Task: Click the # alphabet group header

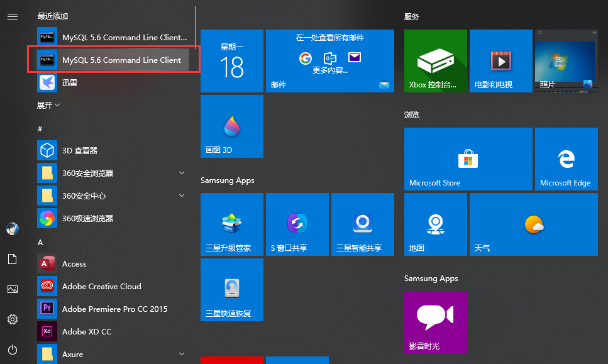Action: (40, 129)
